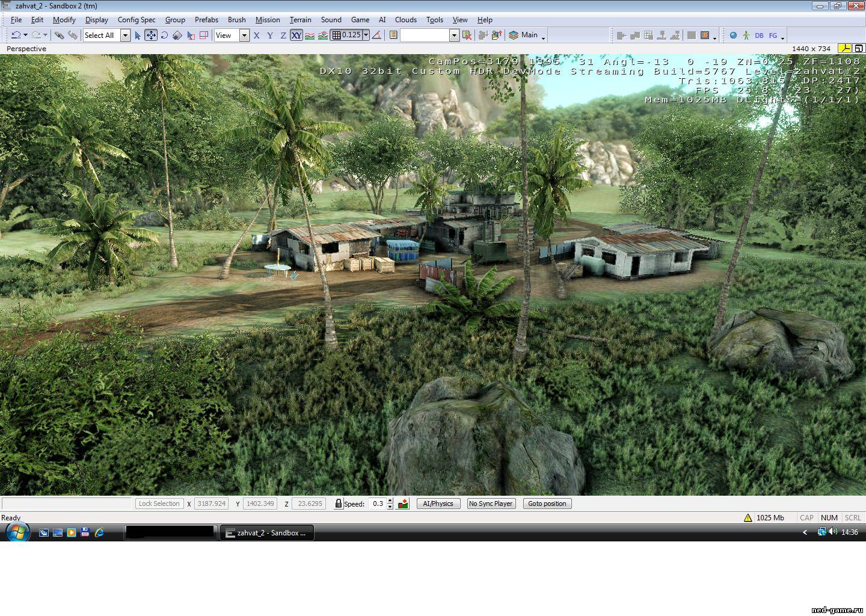Open the Clouds menu
The width and height of the screenshot is (866, 616).
click(406, 20)
